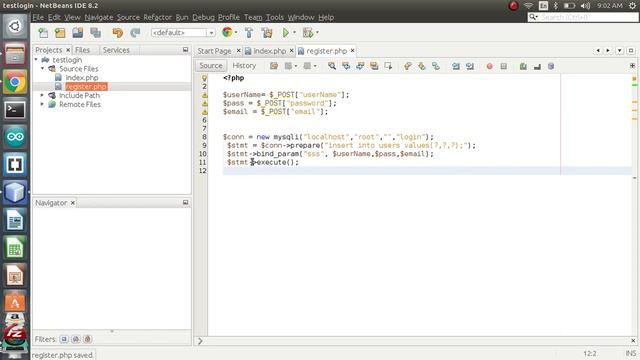Click the Search (Ctrl+I) quick search field
640x360 pixels.
583,17
